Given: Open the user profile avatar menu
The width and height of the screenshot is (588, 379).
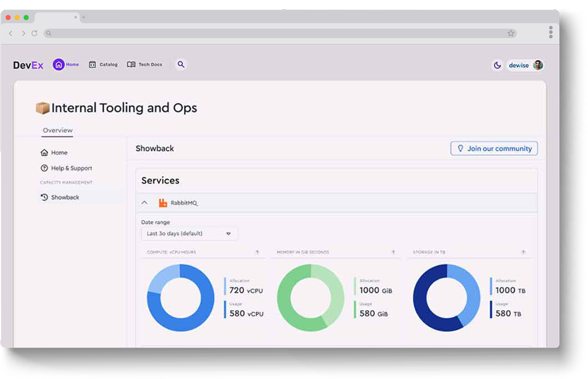Looking at the screenshot, I should tap(537, 65).
